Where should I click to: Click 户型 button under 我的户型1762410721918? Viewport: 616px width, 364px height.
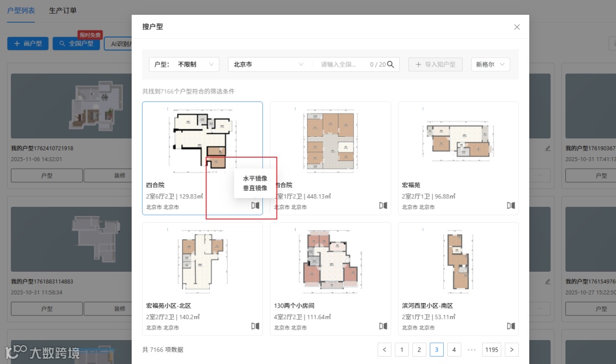tap(47, 175)
